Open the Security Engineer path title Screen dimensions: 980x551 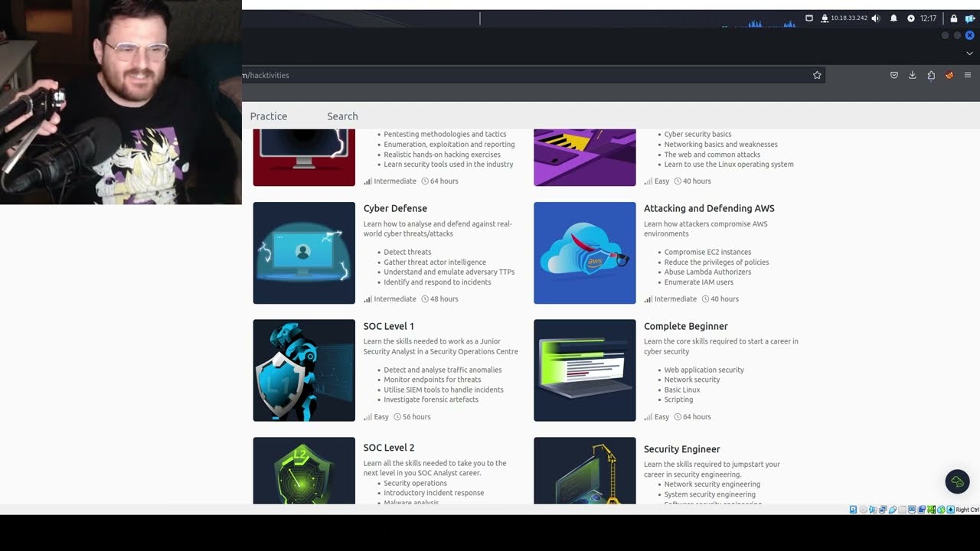point(681,449)
